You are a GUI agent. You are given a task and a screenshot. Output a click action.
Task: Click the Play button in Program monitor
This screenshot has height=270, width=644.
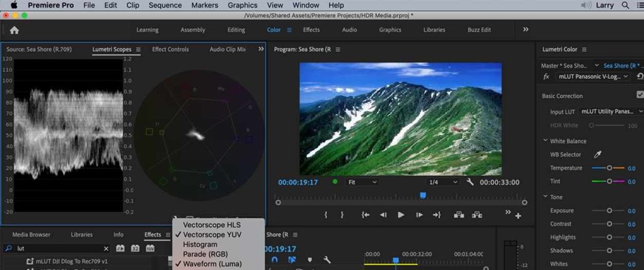click(401, 215)
